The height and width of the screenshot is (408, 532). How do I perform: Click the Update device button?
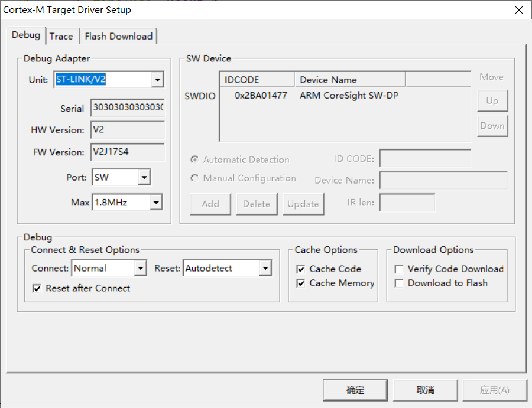303,204
